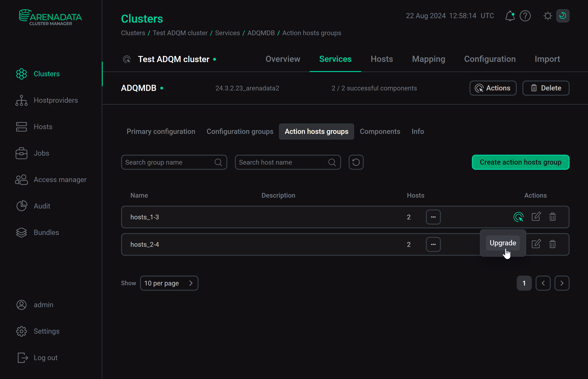Delete the ADQMDB service
Screen dimensions: 588x379
pos(546,88)
